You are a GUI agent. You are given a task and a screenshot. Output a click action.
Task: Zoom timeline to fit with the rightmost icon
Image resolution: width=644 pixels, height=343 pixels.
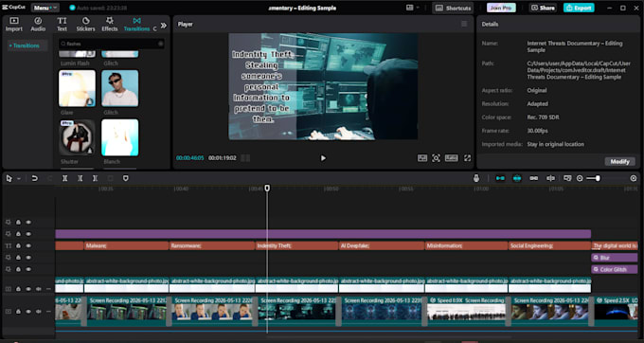634,178
